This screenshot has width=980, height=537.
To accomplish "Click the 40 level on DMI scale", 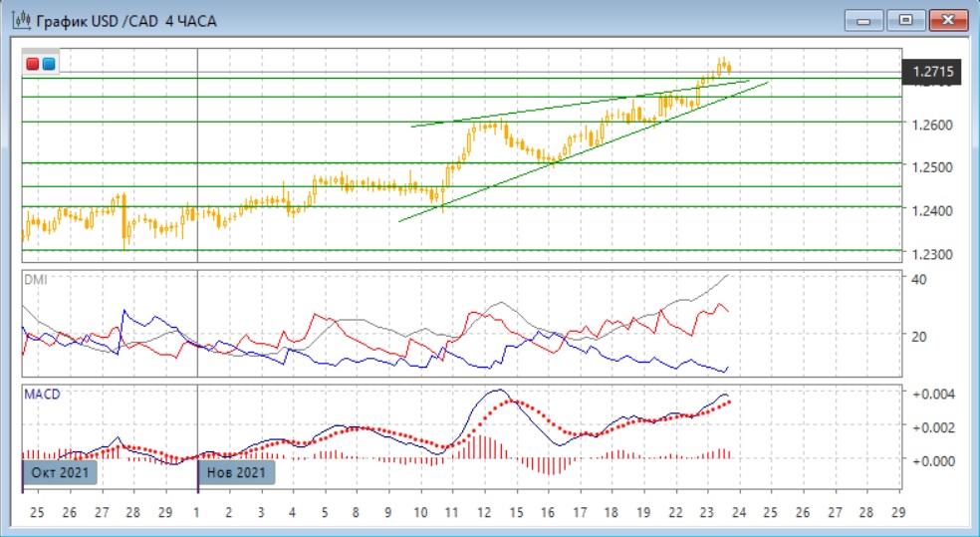I will click(918, 279).
